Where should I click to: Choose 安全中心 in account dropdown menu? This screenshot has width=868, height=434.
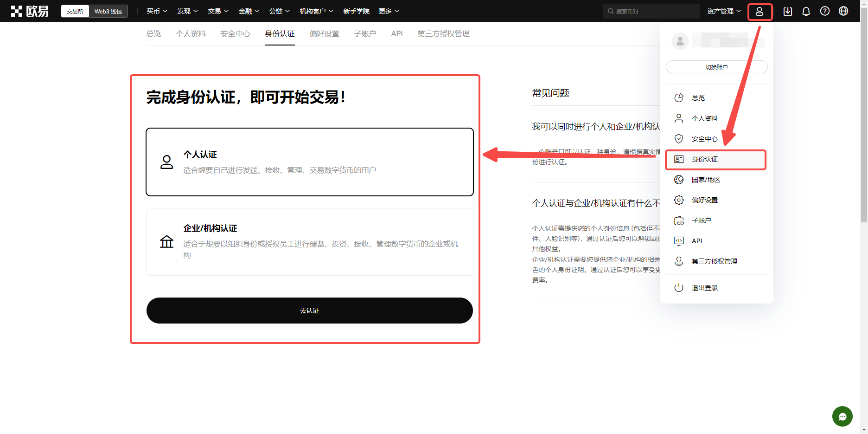(717, 139)
